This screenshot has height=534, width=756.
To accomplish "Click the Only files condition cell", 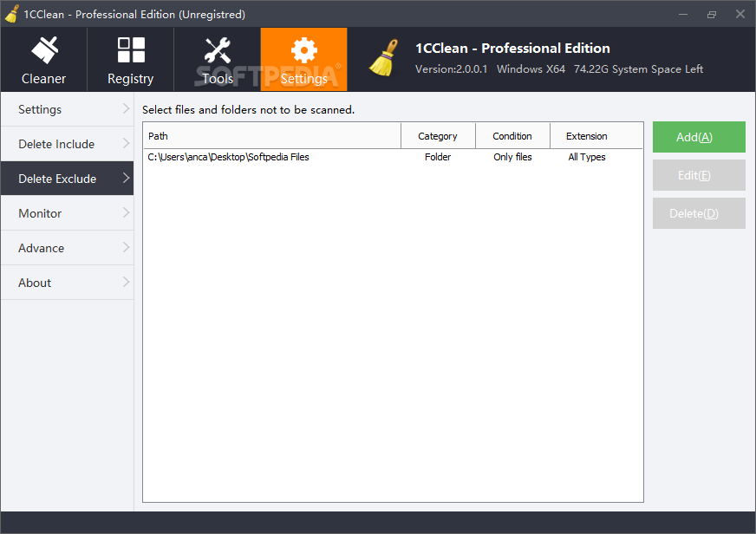I will pyautogui.click(x=512, y=157).
